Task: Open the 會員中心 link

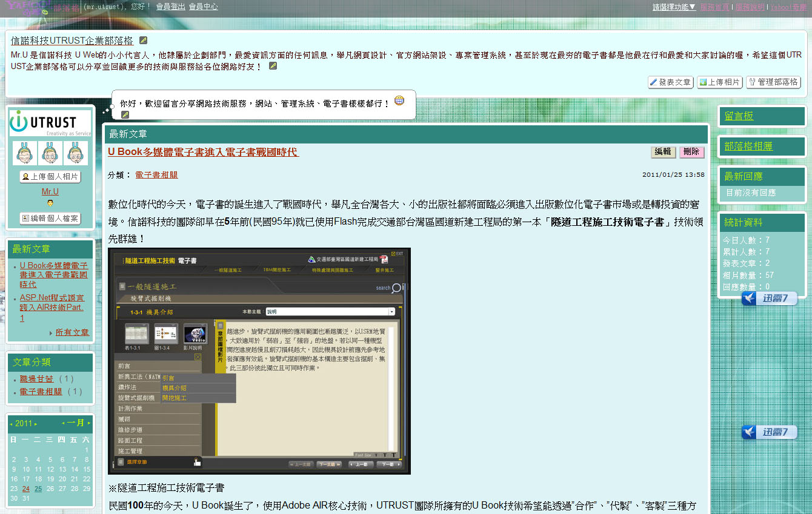Action: tap(203, 7)
